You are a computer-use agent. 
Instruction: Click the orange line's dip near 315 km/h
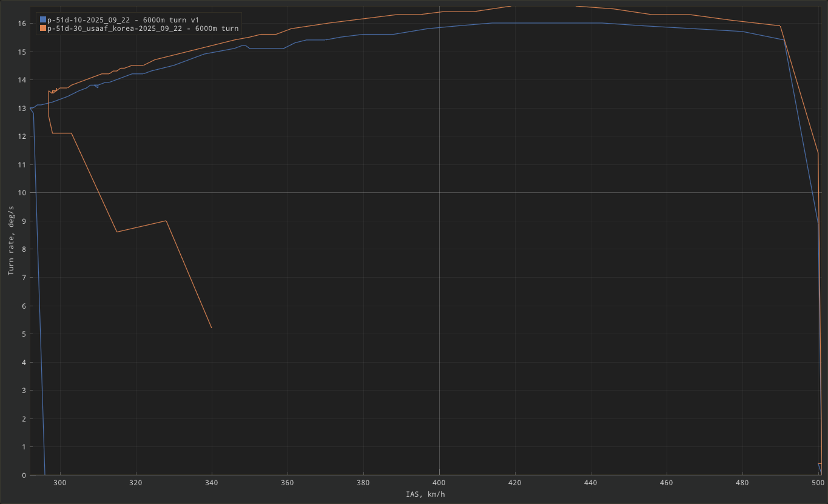tap(117, 232)
